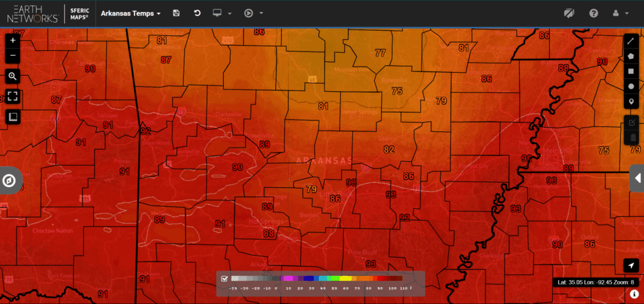This screenshot has width=644, height=304.
Task: Choose the rectangle drawing tool
Action: coord(633,71)
